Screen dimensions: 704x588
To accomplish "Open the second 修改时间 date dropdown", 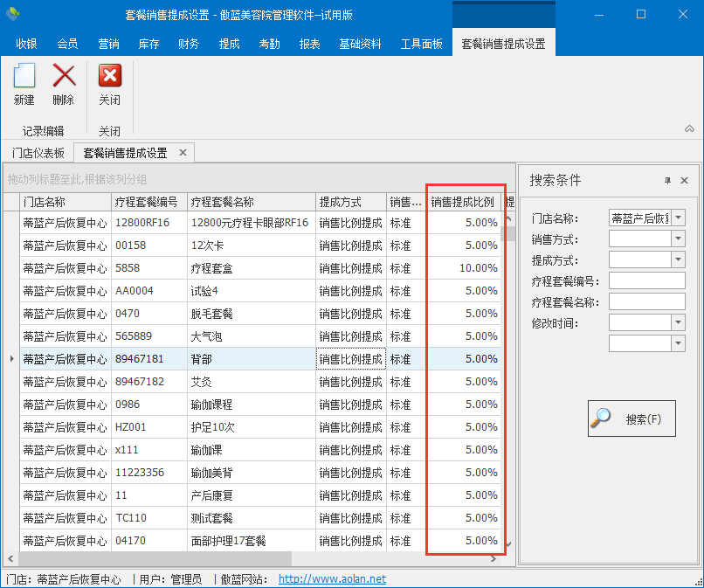I will point(679,343).
